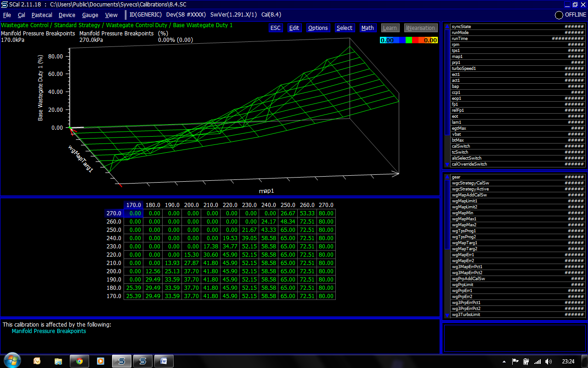Image resolution: width=588 pixels, height=368 pixels.
Task: Launch Google Chrome from the taskbar
Action: (x=79, y=361)
